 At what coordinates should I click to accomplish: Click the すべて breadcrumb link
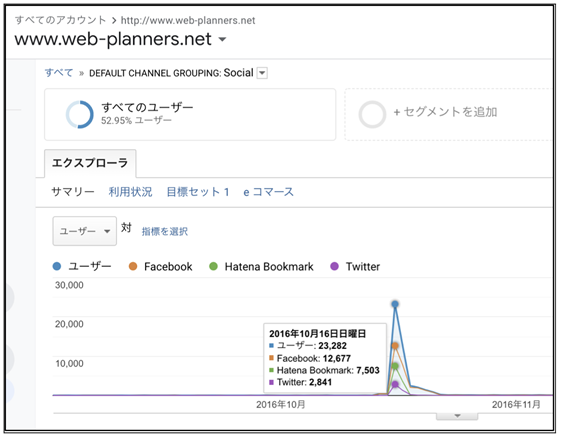pos(59,73)
